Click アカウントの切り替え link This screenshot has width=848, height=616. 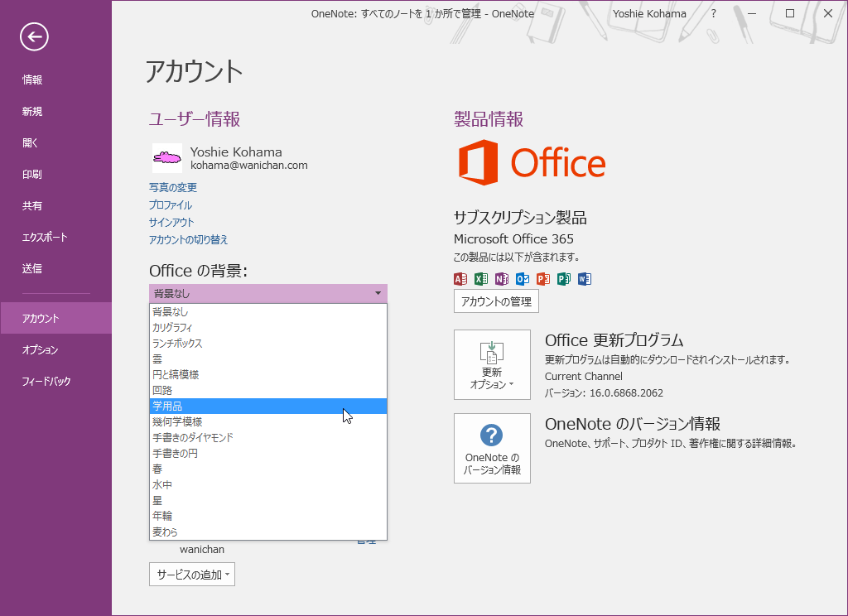[x=189, y=239]
